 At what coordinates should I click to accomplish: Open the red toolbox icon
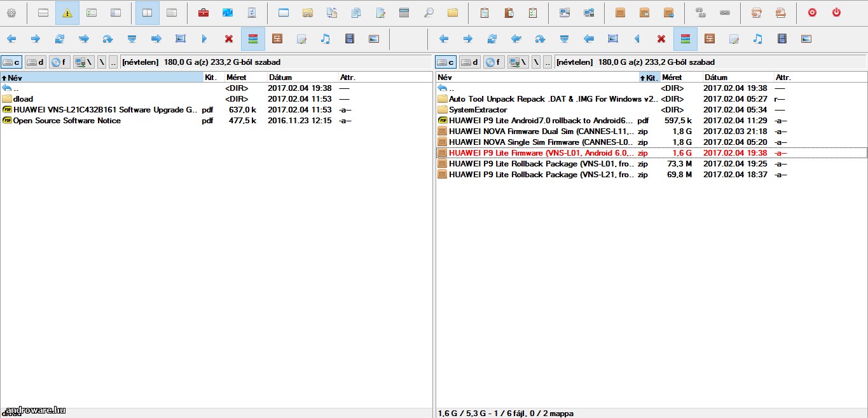(203, 13)
